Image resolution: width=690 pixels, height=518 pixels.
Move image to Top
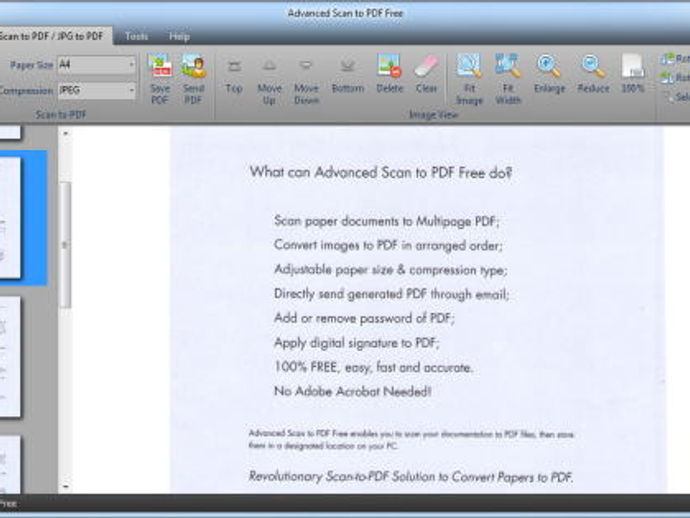(x=234, y=76)
